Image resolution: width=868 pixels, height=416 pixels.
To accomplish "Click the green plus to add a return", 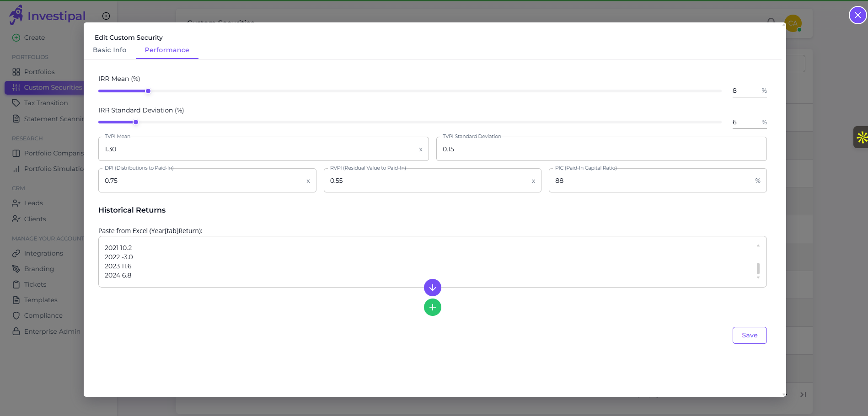I will coord(432,307).
